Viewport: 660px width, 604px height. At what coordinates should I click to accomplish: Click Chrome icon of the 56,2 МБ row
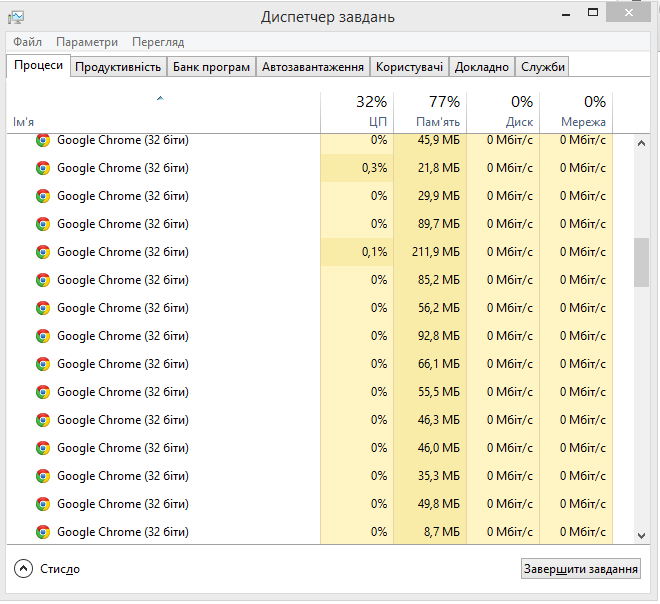coord(43,308)
